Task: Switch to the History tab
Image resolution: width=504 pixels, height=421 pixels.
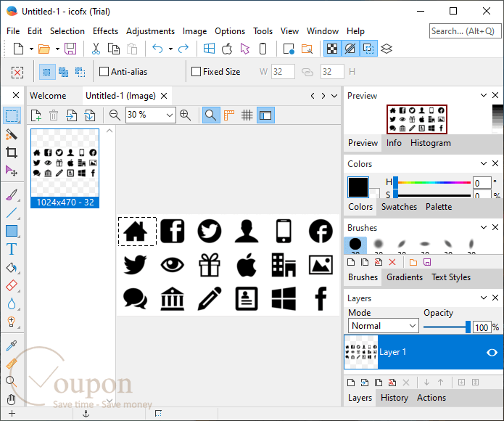Action: coord(394,398)
